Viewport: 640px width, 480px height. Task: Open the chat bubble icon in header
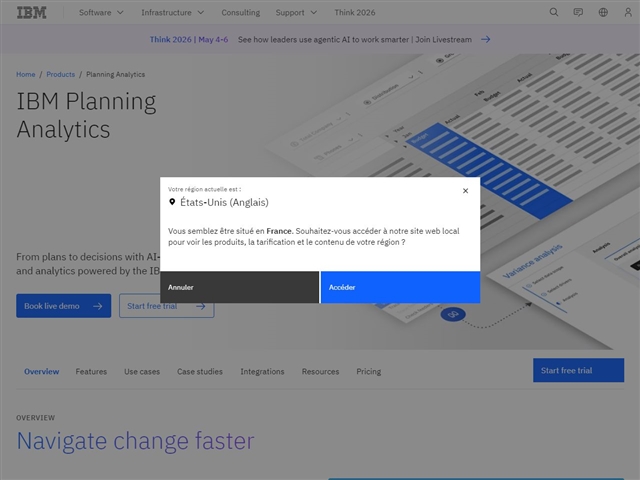(578, 12)
